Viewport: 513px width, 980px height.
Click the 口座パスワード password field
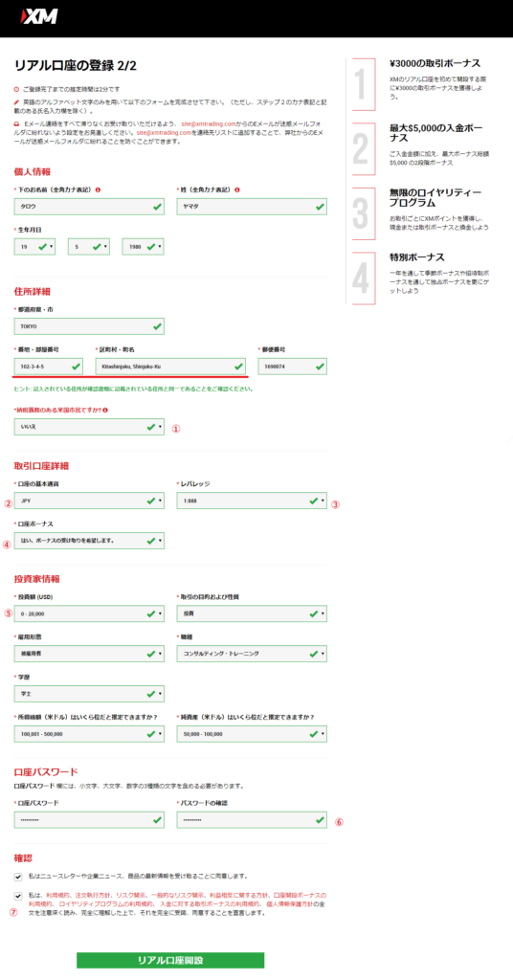tap(89, 819)
